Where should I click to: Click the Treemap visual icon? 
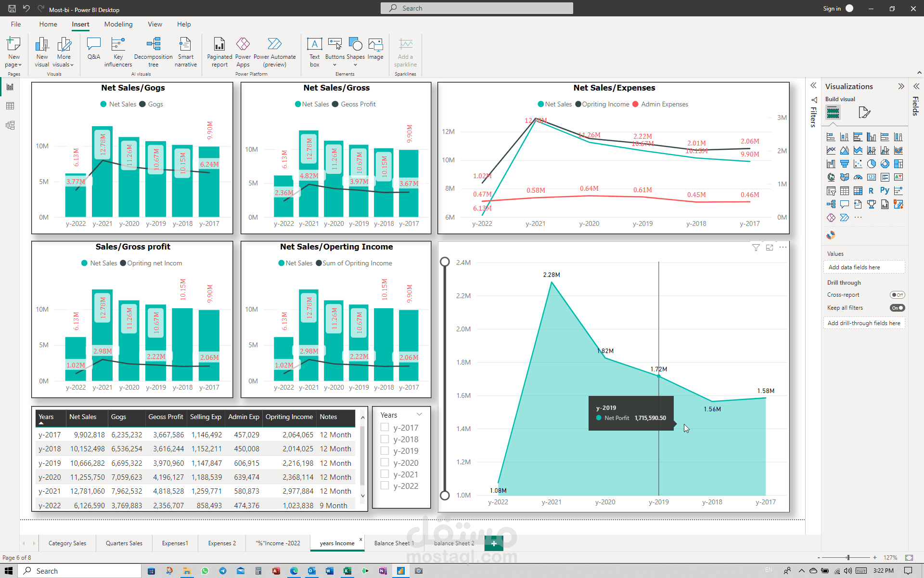pos(898,164)
